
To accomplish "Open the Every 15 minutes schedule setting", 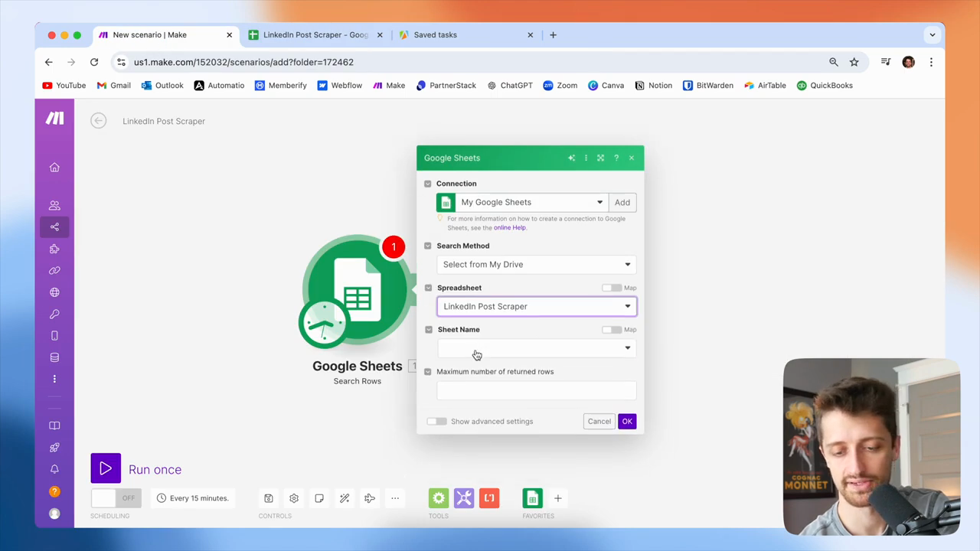I will [193, 498].
